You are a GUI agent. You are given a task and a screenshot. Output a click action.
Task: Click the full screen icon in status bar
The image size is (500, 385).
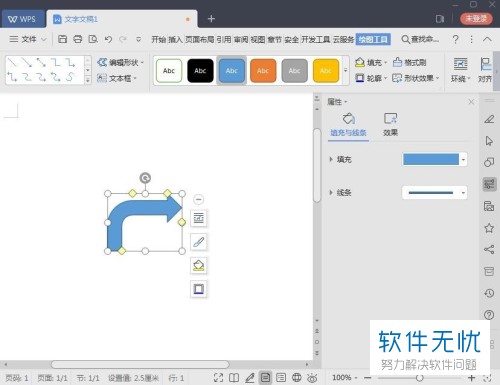coord(218,378)
